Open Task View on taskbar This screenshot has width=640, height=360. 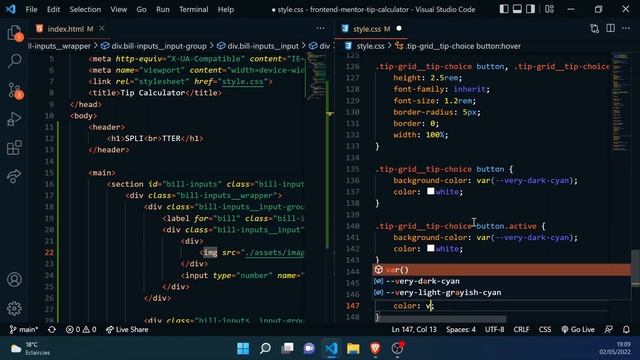287,348
